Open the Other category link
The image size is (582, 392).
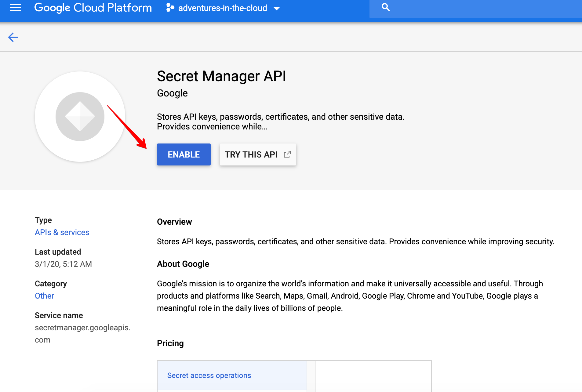[44, 296]
